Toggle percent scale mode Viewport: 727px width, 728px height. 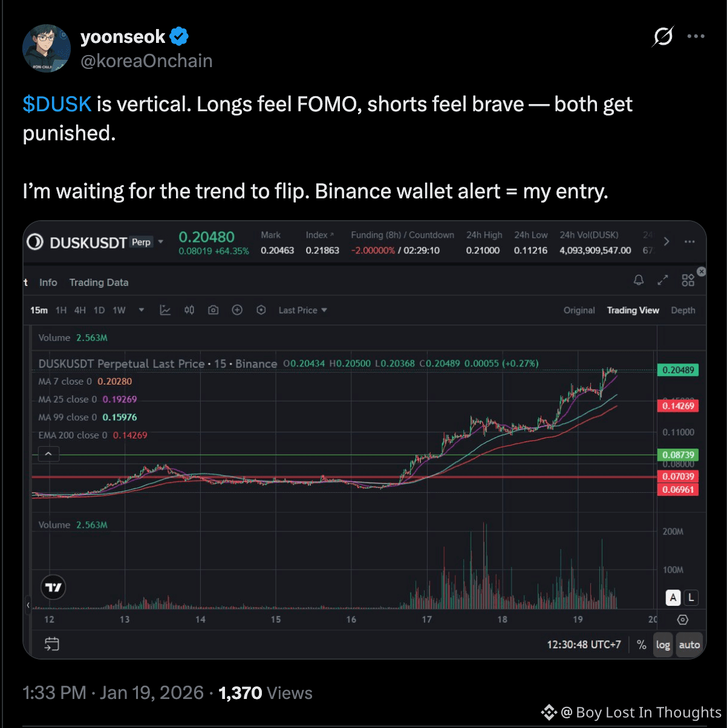(x=642, y=645)
